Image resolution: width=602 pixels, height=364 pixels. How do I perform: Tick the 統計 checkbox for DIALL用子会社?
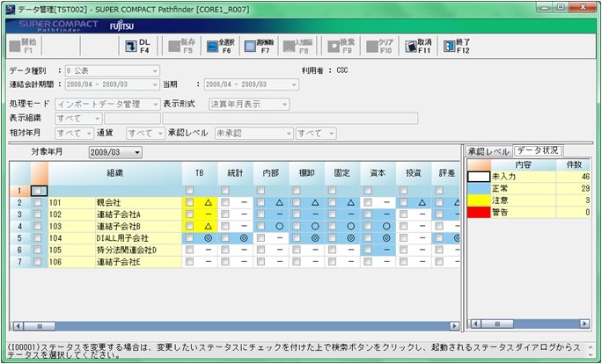tap(225, 238)
